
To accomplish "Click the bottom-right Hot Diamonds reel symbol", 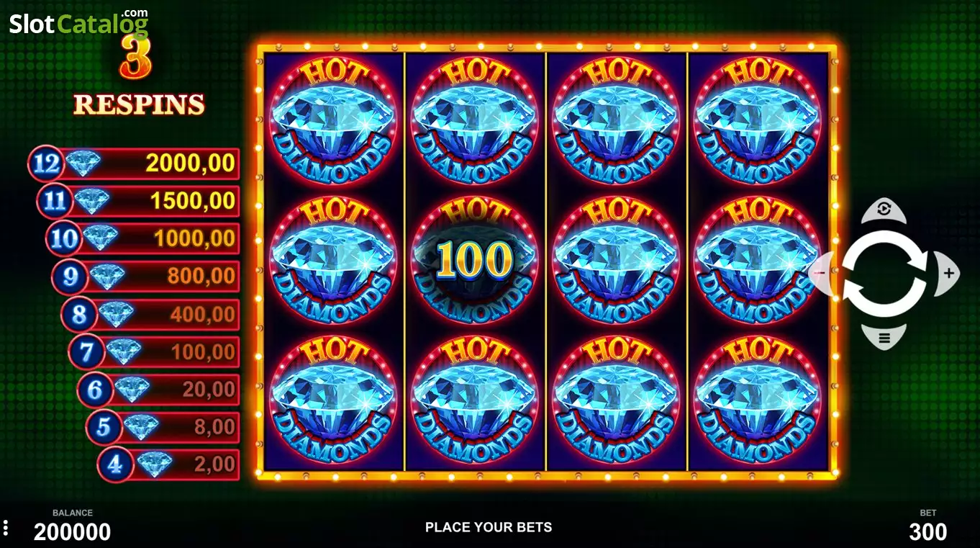I will click(x=757, y=399).
